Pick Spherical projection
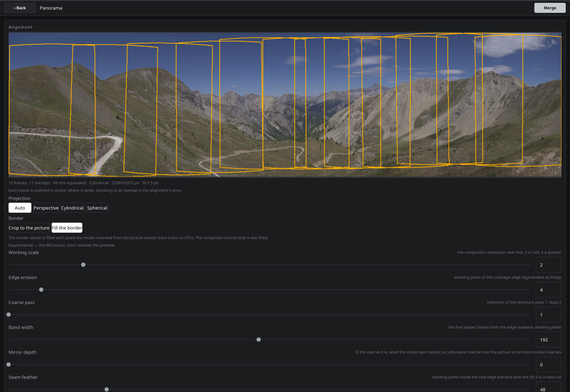570x392 pixels. (x=97, y=208)
